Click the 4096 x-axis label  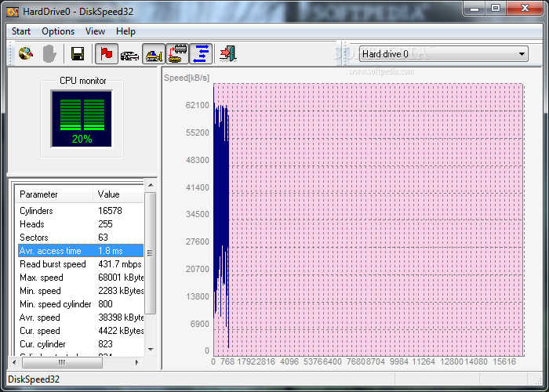[289, 361]
